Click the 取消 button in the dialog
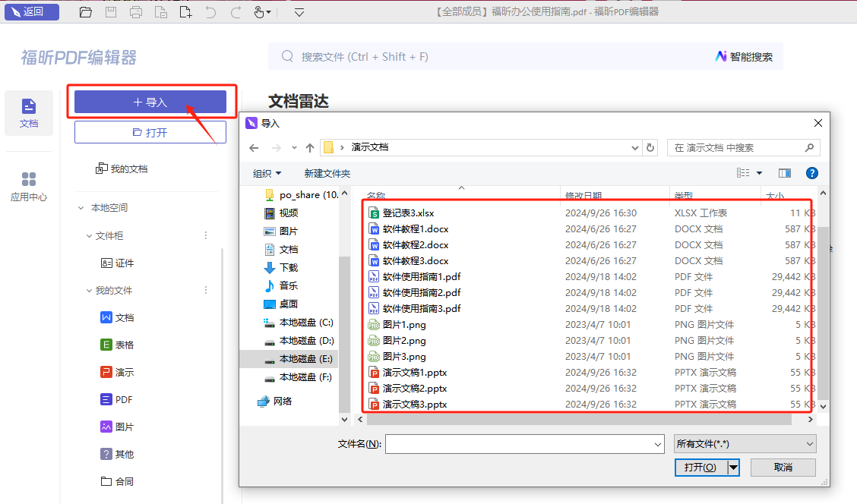Viewport: 857px width, 504px height. click(783, 468)
